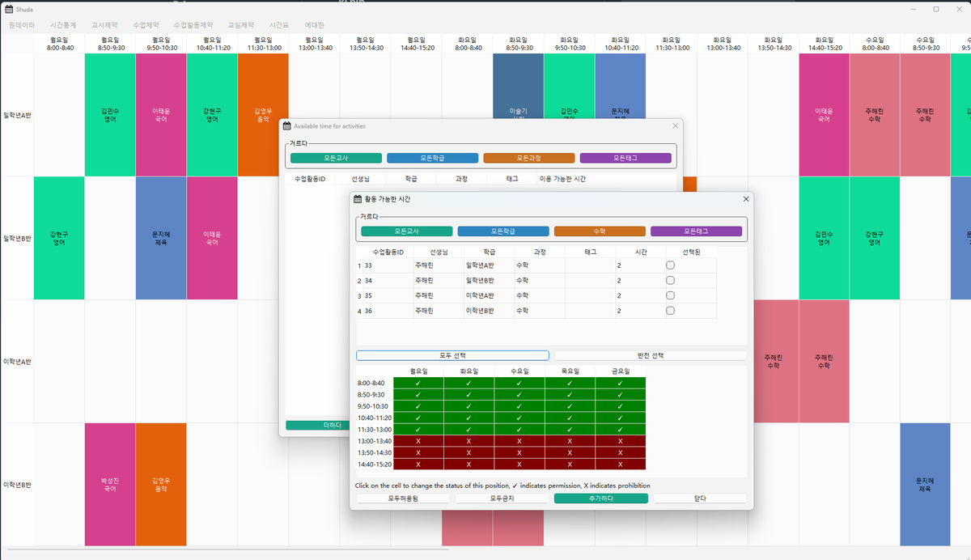Tick the checkbox for activity ID 35

point(670,295)
